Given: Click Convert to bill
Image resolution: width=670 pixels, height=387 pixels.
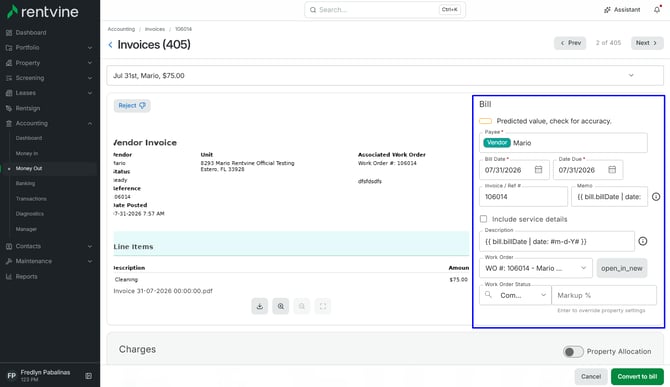Looking at the screenshot, I should (637, 376).
